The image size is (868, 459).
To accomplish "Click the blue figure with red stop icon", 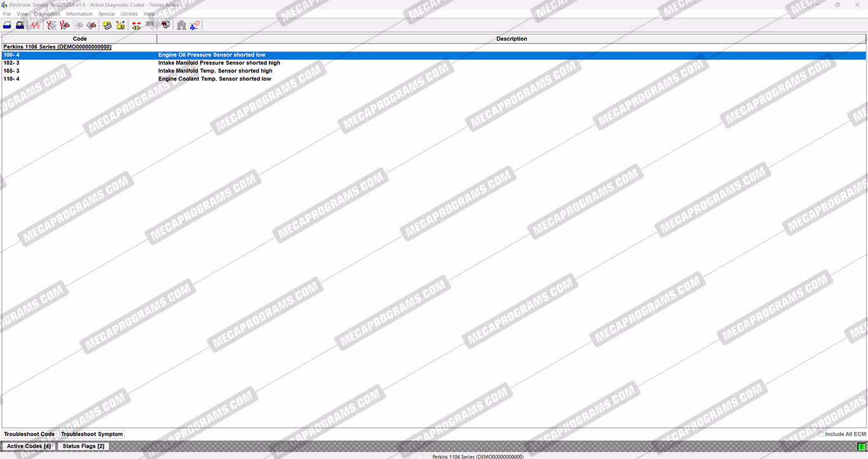I will coord(194,25).
